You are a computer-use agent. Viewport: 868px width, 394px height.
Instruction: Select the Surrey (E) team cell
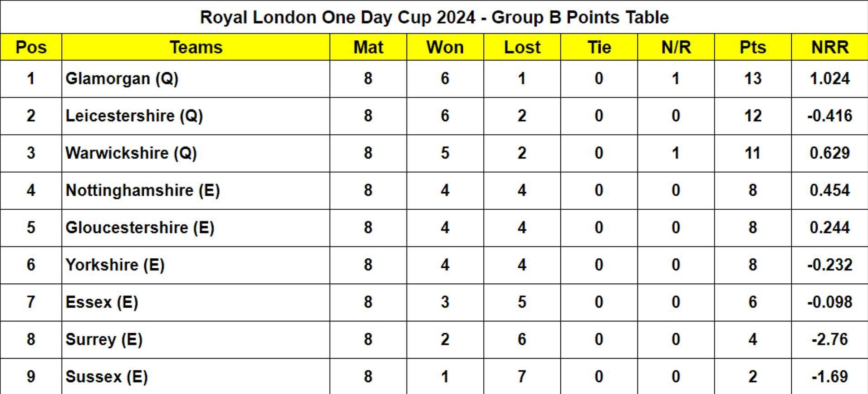[196, 340]
